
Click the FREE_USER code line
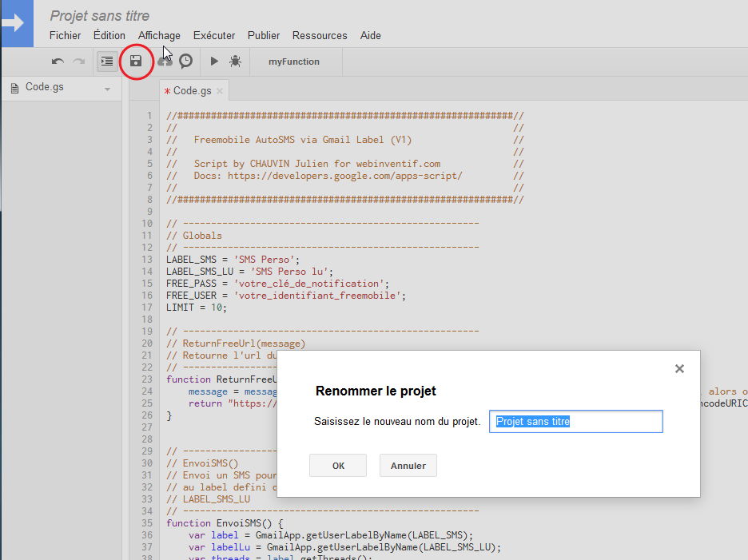pyautogui.click(x=286, y=296)
